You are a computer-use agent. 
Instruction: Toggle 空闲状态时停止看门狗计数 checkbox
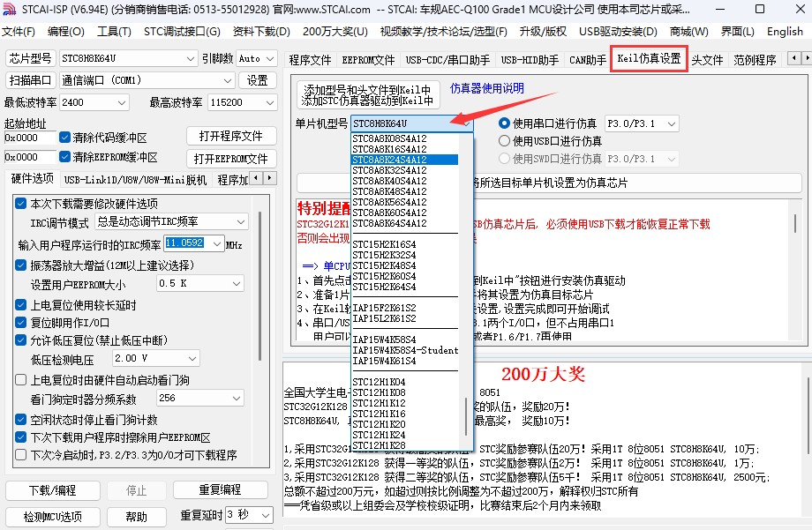[20, 419]
